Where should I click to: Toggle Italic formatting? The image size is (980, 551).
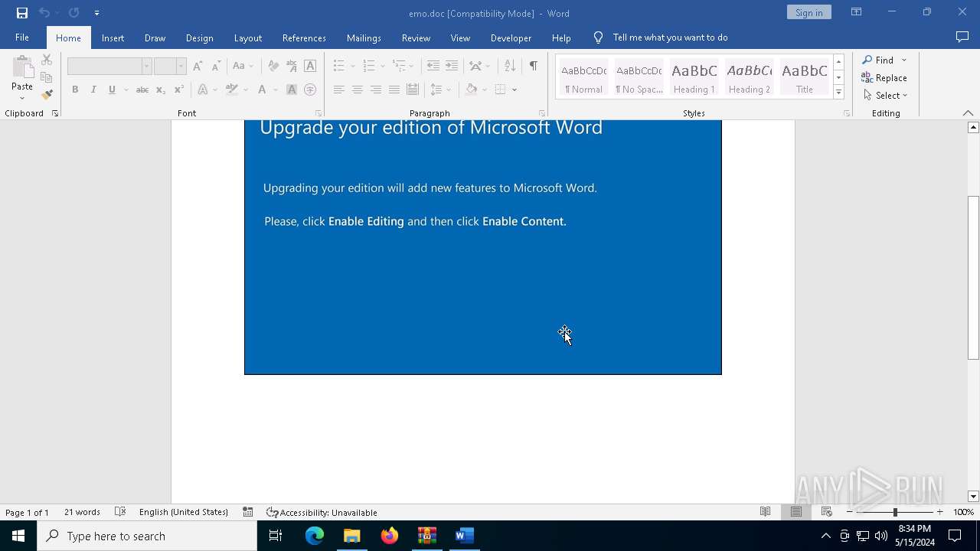[93, 90]
